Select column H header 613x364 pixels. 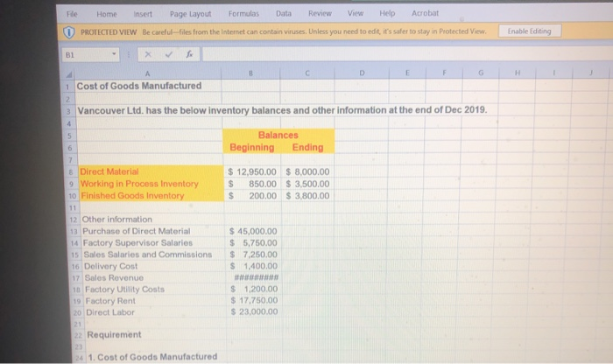click(518, 73)
